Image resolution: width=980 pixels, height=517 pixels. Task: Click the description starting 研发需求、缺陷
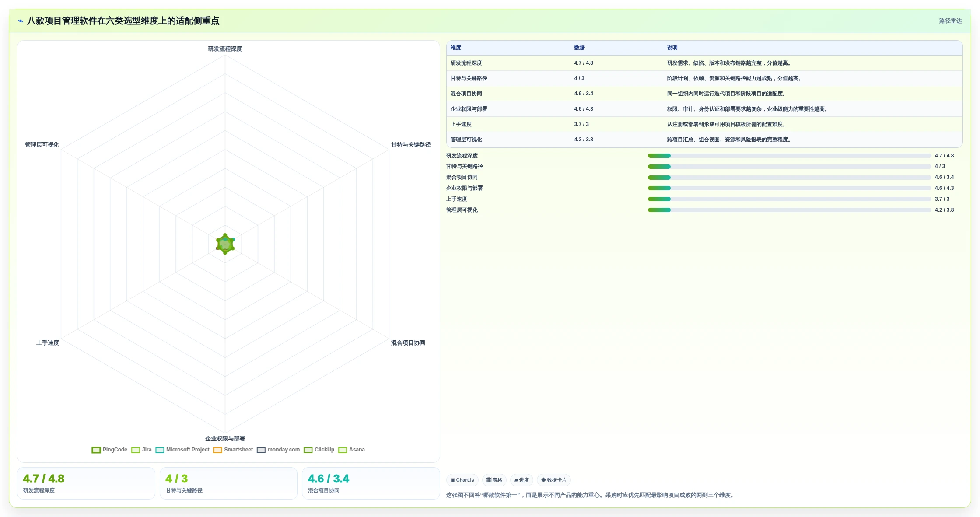(x=729, y=63)
